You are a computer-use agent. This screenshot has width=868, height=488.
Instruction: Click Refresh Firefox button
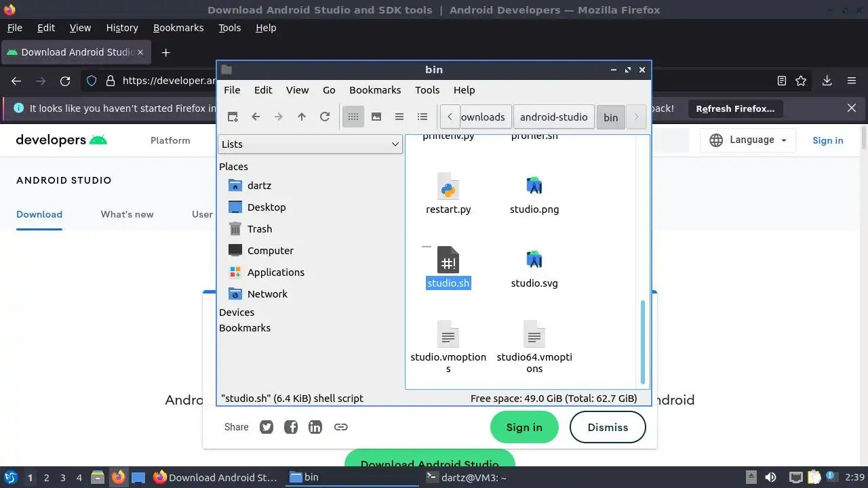click(735, 108)
